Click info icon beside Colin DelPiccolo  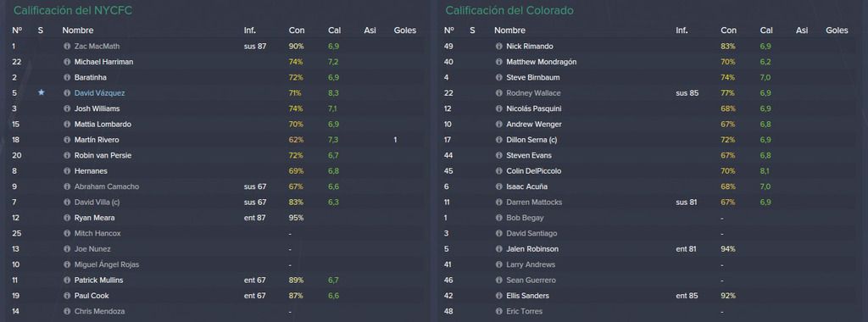[498, 171]
